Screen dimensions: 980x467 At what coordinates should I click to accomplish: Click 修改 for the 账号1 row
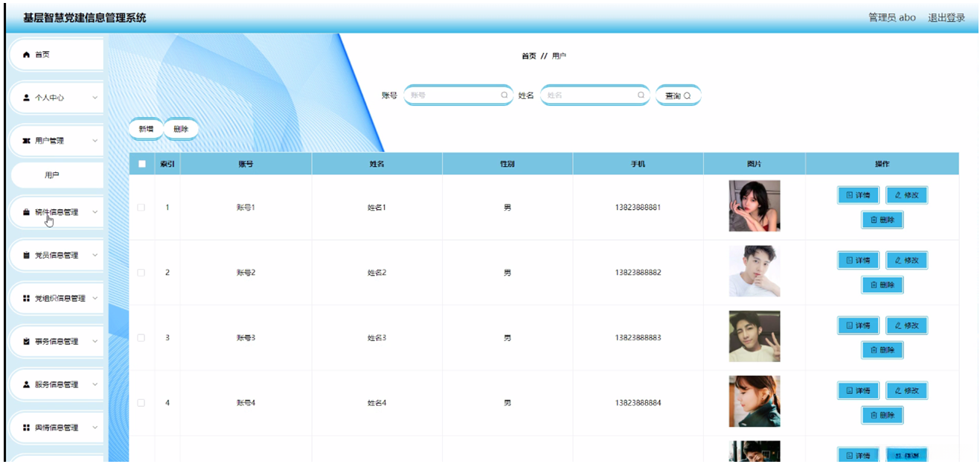[x=907, y=195]
